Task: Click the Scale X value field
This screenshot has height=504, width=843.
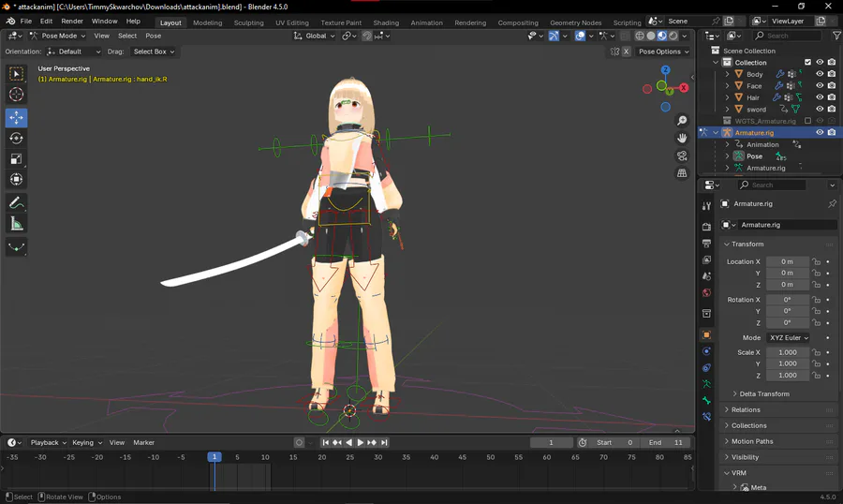Action: point(788,352)
